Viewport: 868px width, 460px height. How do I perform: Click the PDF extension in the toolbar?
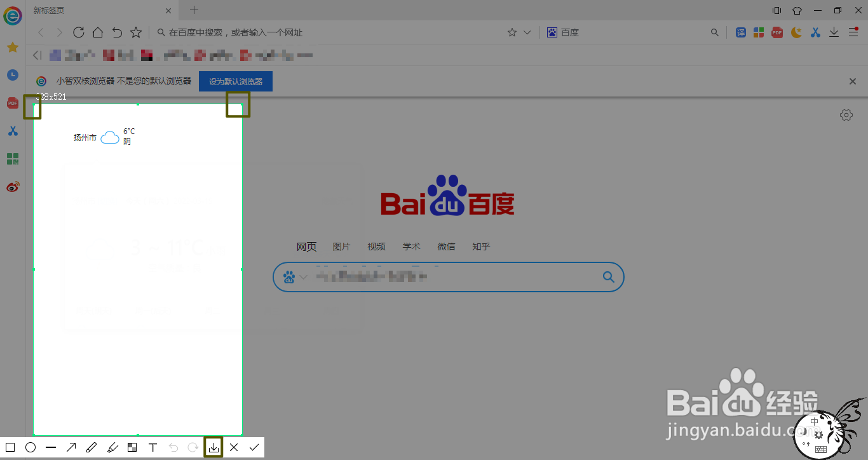(777, 32)
